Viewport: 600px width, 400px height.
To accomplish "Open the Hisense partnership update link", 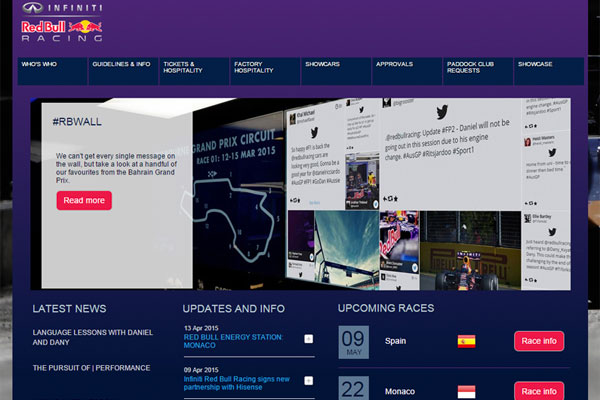I will 236,383.
